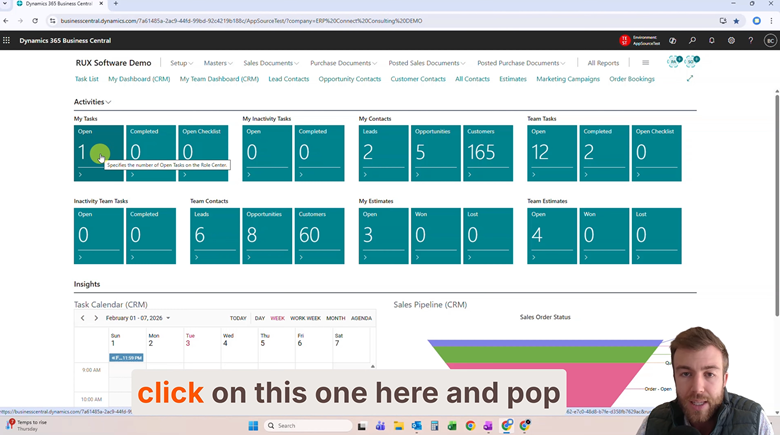Expand the Posted Sales Documents menu

tap(427, 63)
